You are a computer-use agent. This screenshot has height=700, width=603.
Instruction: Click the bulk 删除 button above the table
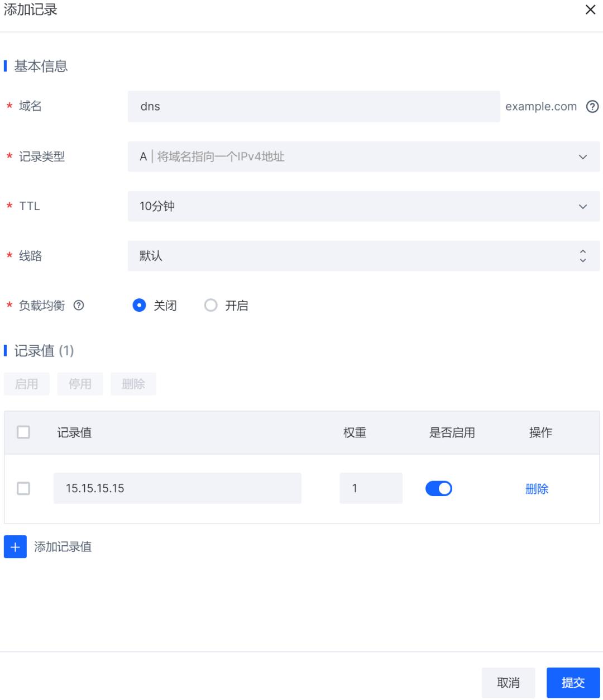[133, 383]
